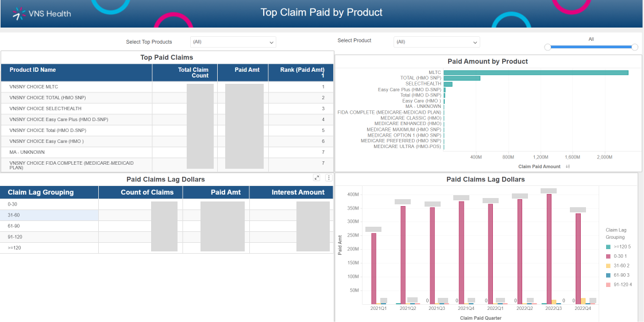Click Paid Amt header in lag dollars table
Viewport: 644px width, 322px height.
[x=216, y=192]
